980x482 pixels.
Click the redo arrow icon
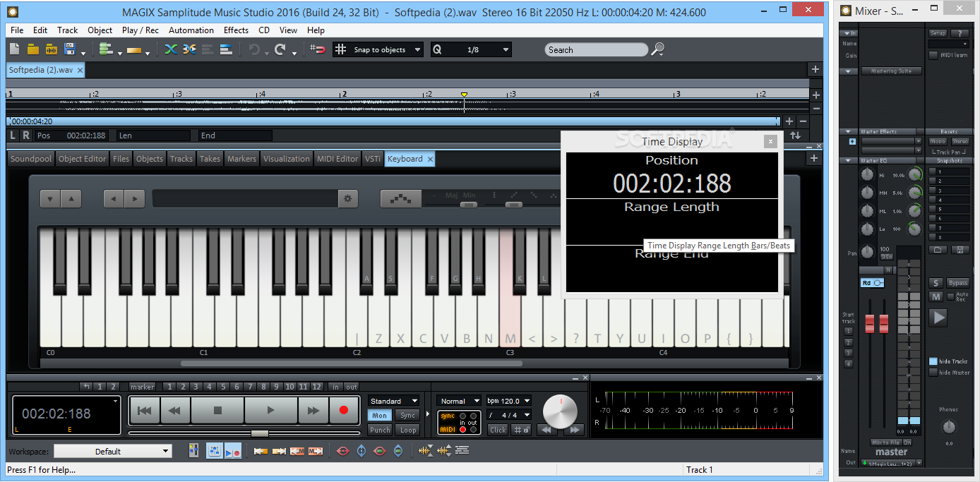coord(280,49)
